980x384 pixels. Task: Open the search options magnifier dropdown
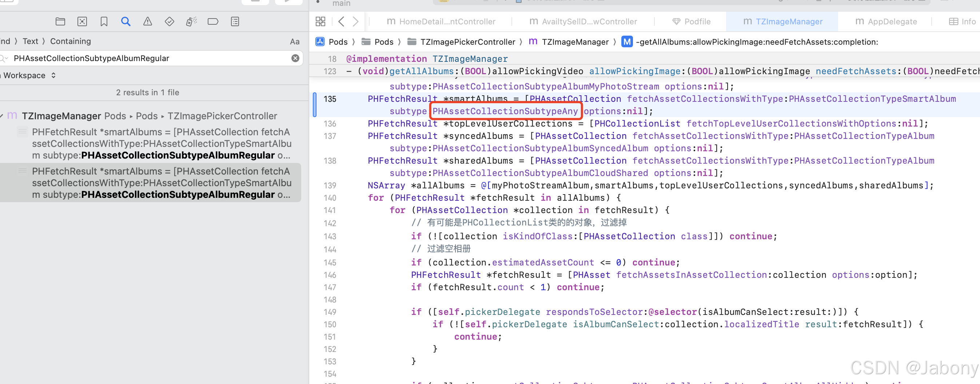[4, 58]
